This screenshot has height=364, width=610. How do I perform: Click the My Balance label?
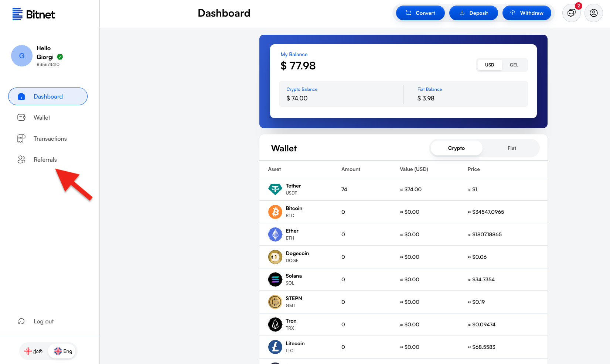(x=294, y=54)
